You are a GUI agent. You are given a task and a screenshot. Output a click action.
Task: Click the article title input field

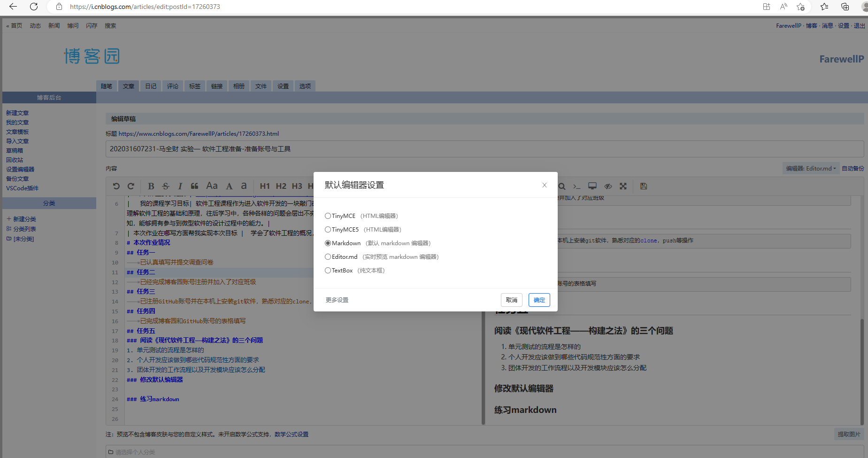coord(484,149)
